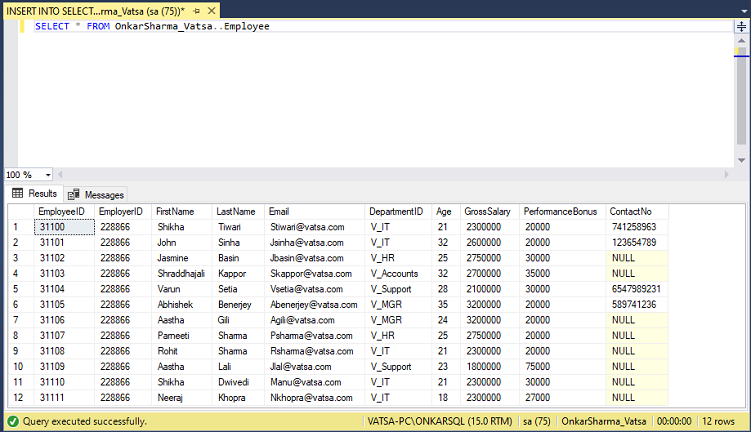Screen dimensions: 751x432
Task: Close the INSERT INTO SELECT query tab
Action: click(x=211, y=11)
